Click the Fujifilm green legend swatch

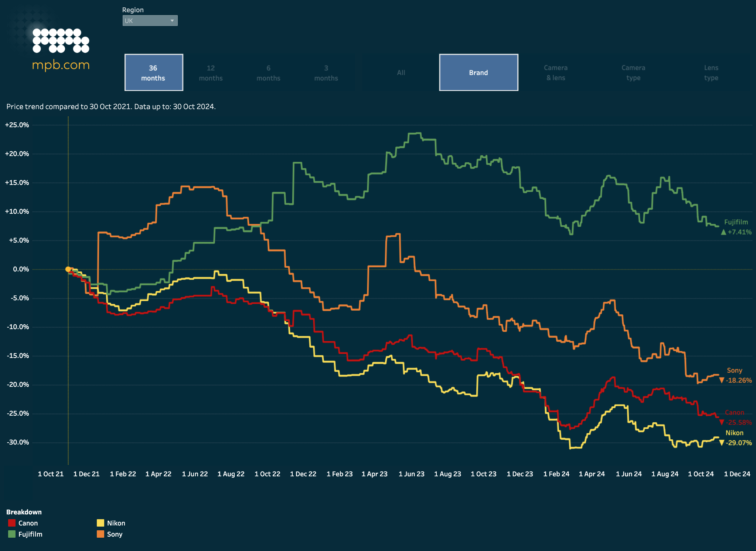point(12,534)
